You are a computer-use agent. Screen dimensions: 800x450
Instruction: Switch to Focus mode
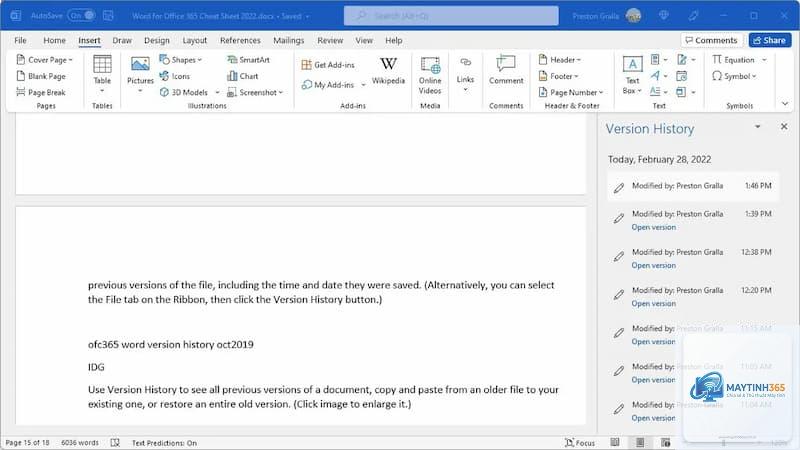click(580, 442)
